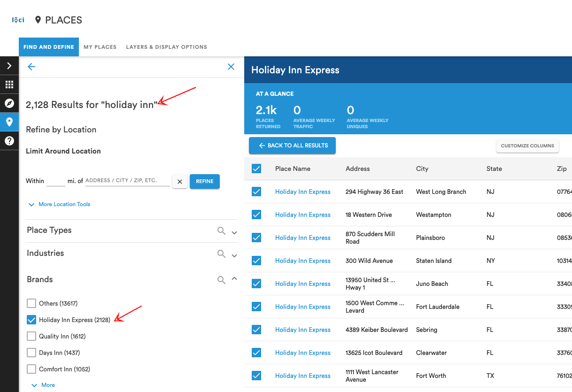Expand the sidebar with the chevron icon
This screenshot has height=392, width=572.
tap(9, 66)
